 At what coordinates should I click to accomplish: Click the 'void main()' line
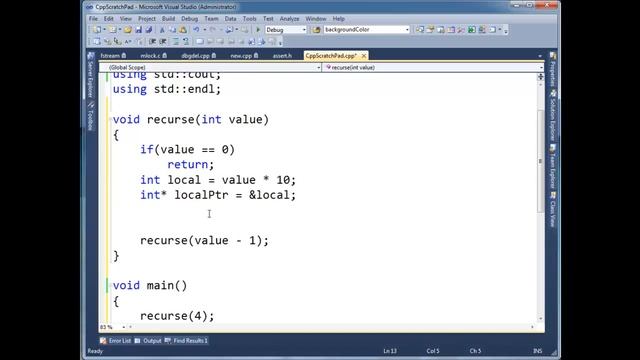(150, 285)
